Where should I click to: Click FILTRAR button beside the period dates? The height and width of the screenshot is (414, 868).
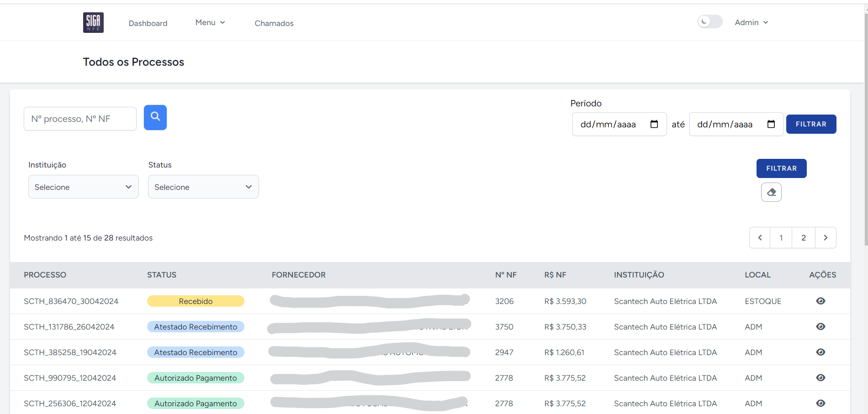click(x=811, y=124)
